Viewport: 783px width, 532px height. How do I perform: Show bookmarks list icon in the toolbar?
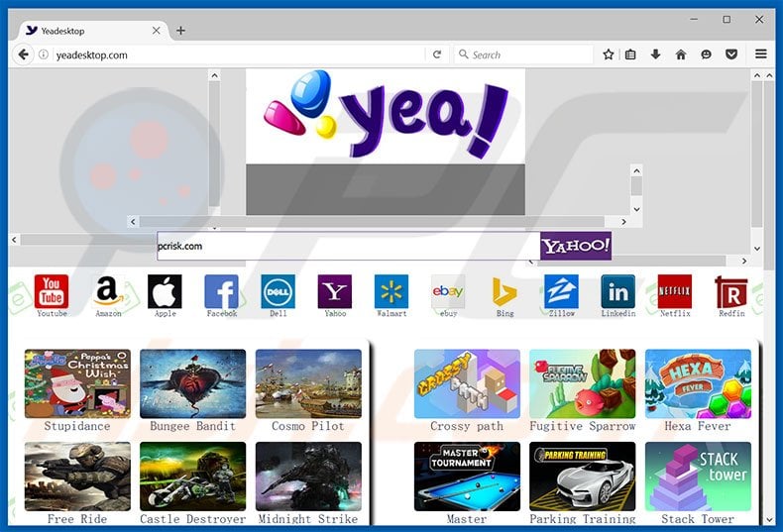tap(630, 54)
